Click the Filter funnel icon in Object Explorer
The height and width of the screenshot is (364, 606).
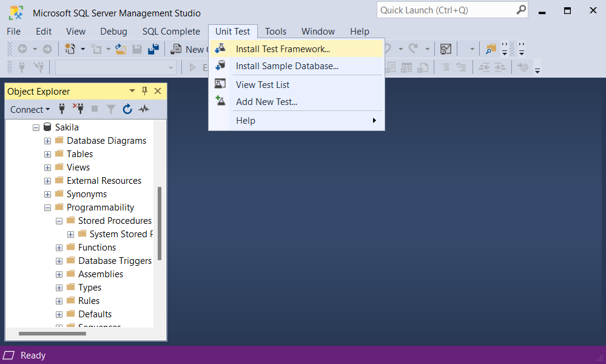[111, 109]
